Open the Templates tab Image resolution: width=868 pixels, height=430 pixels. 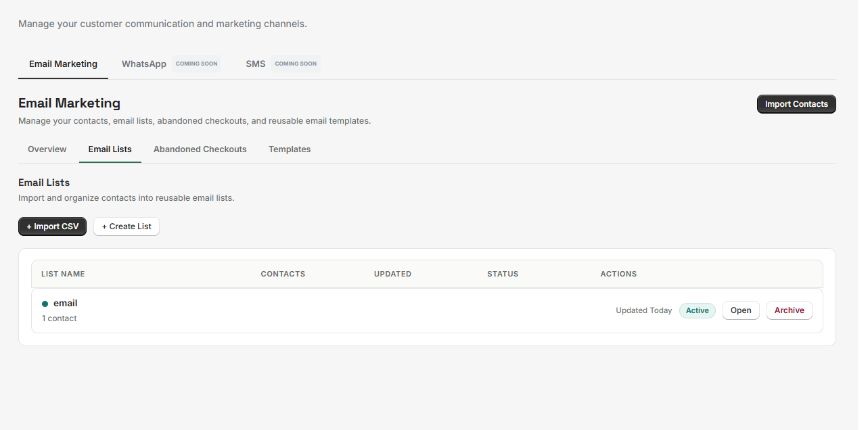[x=290, y=149]
